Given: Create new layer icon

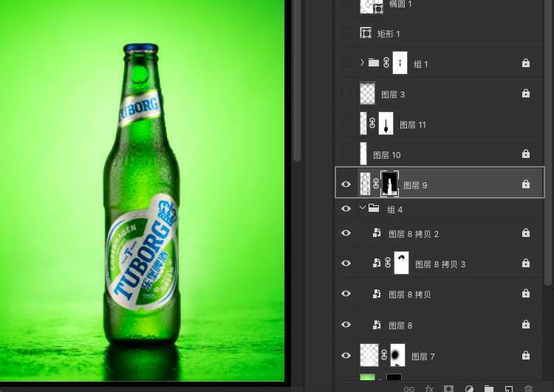Looking at the screenshot, I should point(509,389).
